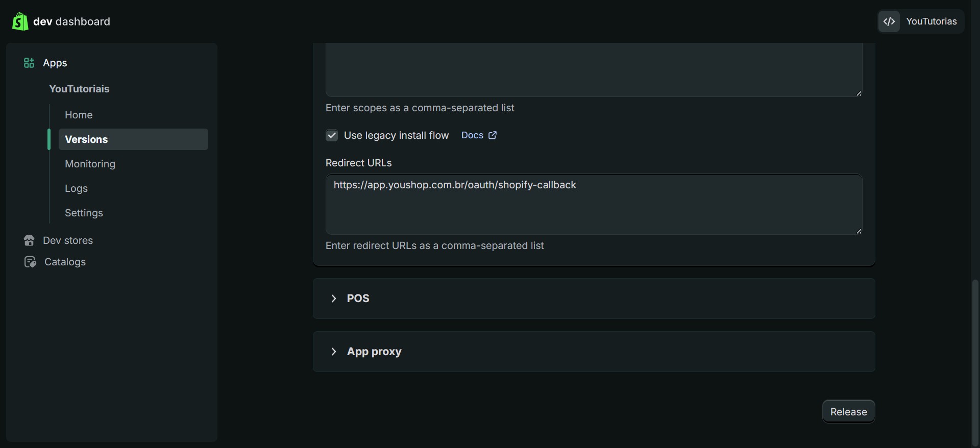The width and height of the screenshot is (980, 448).
Task: Click the Catalogs icon in sidebar
Action: coord(30,262)
